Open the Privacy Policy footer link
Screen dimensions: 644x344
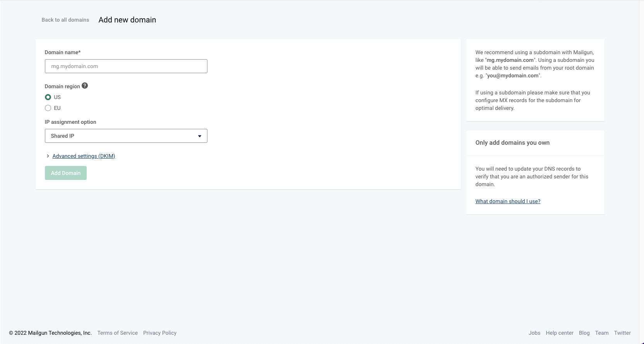[159, 333]
